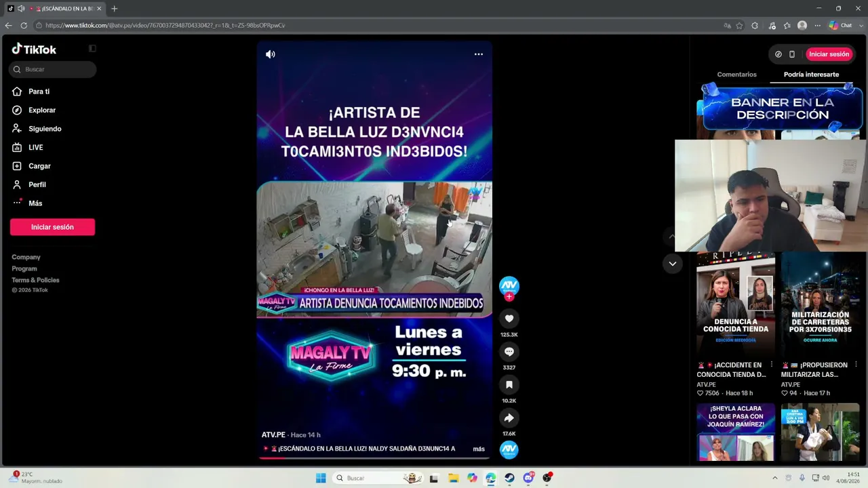Open the sound disc at the video's bottom right

coord(509,449)
